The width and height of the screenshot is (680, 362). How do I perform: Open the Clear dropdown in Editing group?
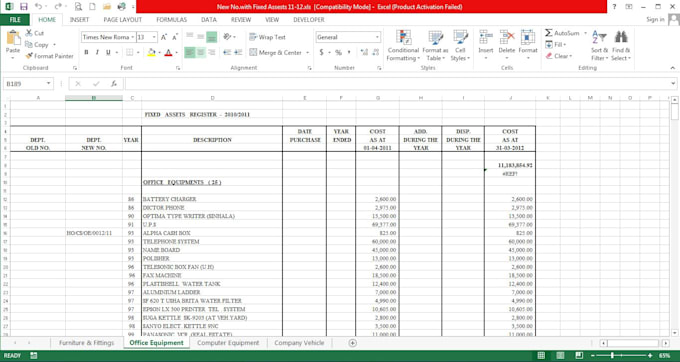(x=559, y=56)
